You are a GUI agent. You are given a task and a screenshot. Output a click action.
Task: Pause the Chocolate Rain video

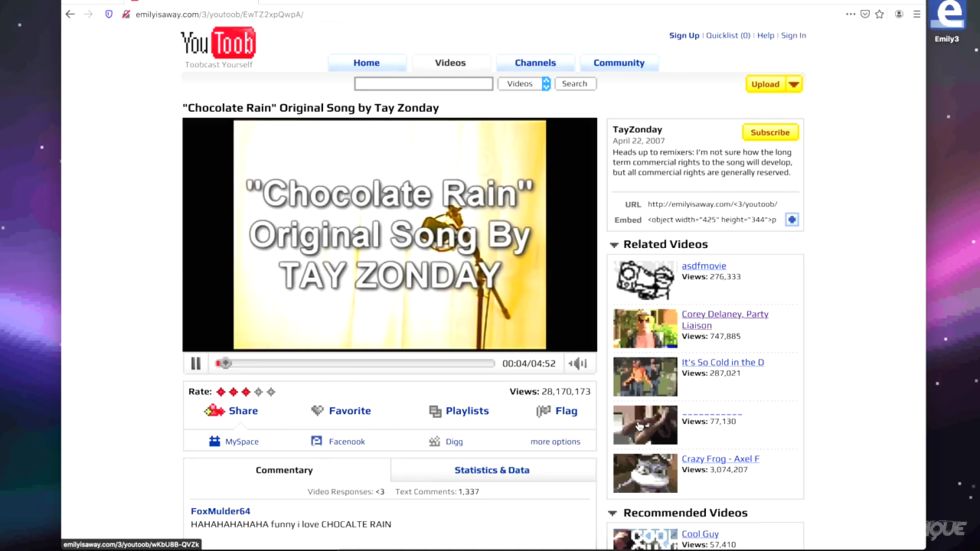point(196,363)
